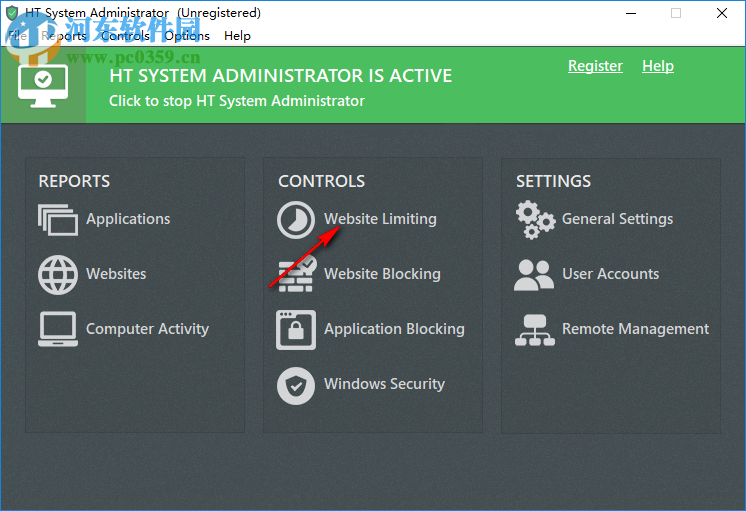Open Computer Activity report label
746x511 pixels.
[x=147, y=329]
